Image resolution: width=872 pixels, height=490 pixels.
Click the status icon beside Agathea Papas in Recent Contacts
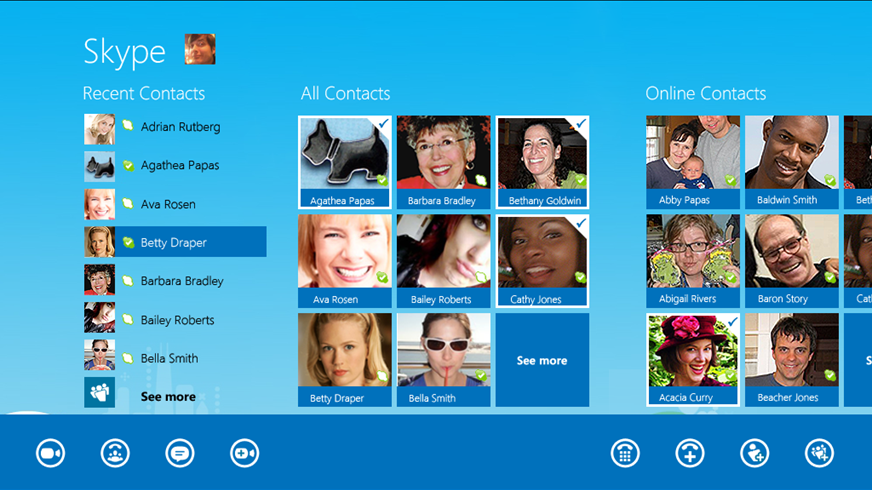click(128, 165)
